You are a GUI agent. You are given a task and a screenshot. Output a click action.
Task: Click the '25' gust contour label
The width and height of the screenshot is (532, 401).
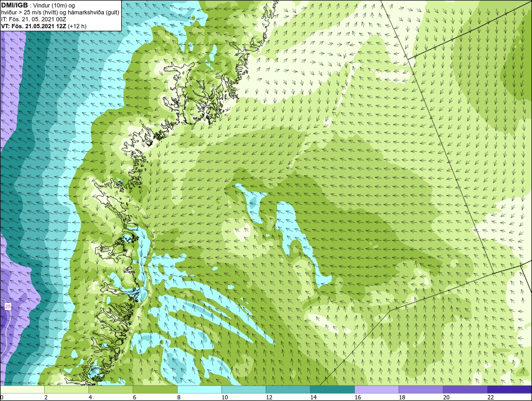pos(8,307)
